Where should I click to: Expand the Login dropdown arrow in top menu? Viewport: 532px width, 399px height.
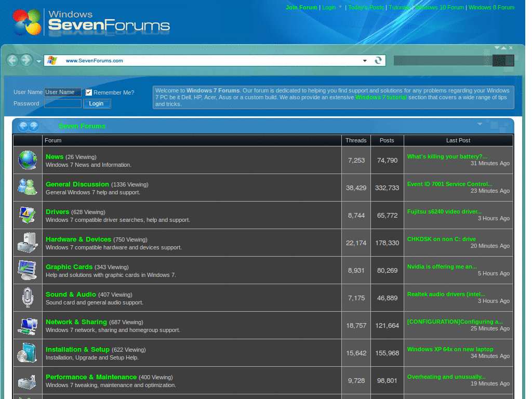(x=340, y=7)
